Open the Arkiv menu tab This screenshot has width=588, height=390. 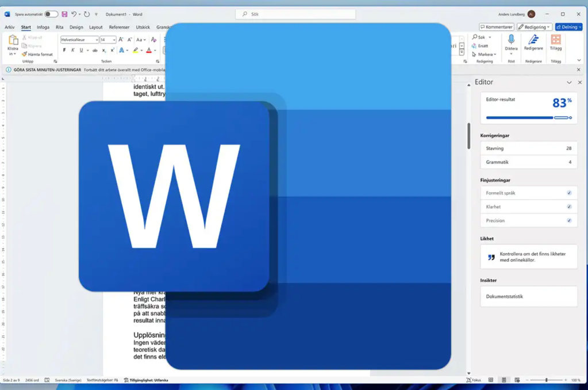(9, 27)
